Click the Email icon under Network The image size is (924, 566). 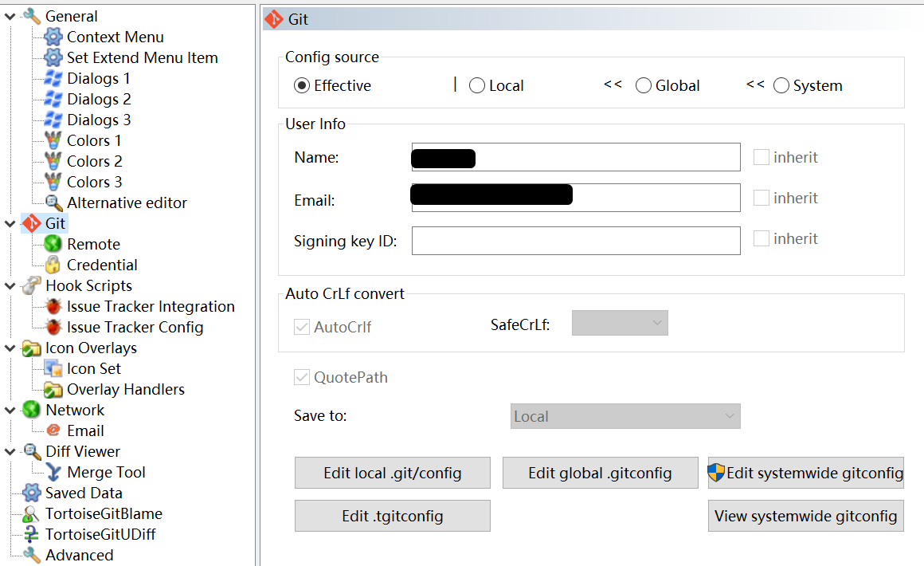53,430
